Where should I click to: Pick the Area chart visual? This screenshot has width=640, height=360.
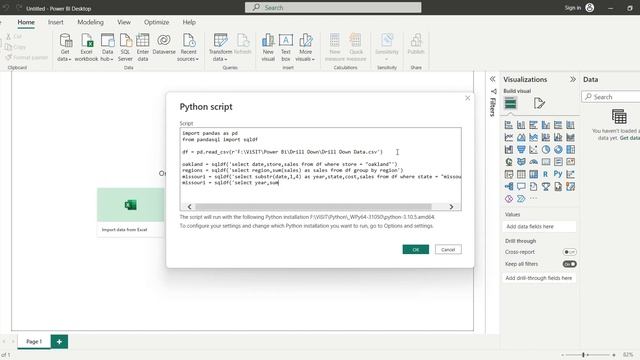521,137
